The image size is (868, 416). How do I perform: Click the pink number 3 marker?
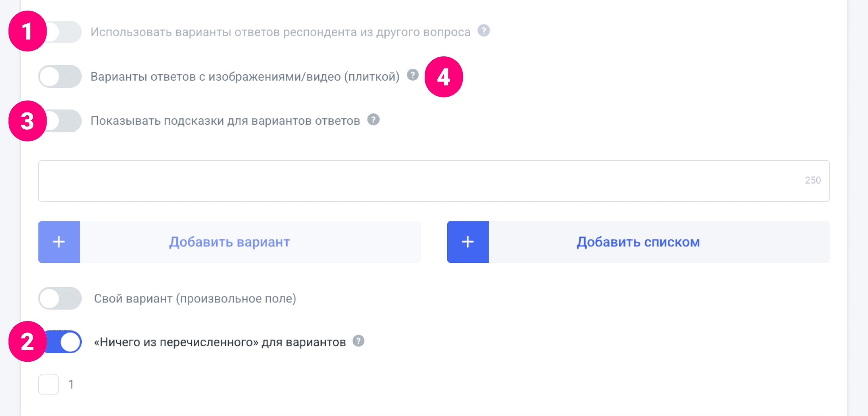[x=27, y=121]
